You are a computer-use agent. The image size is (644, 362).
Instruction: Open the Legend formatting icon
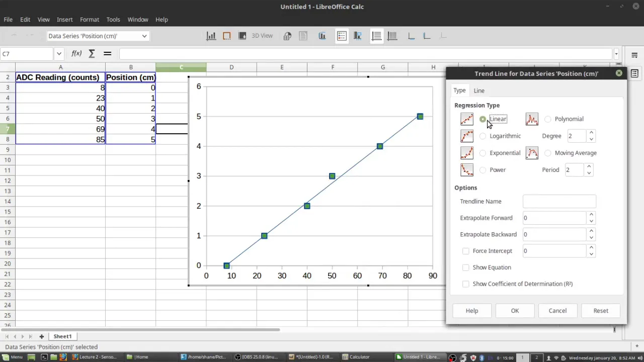[x=358, y=36]
